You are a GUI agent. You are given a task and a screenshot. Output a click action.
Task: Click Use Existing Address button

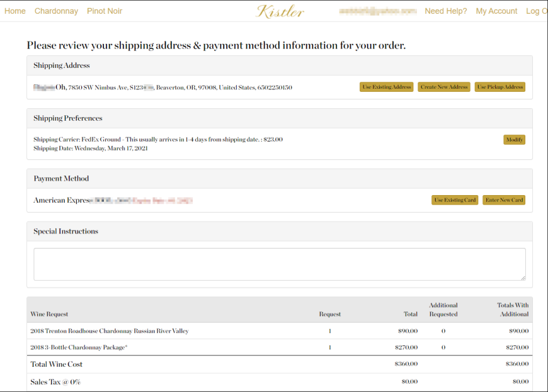tap(387, 87)
